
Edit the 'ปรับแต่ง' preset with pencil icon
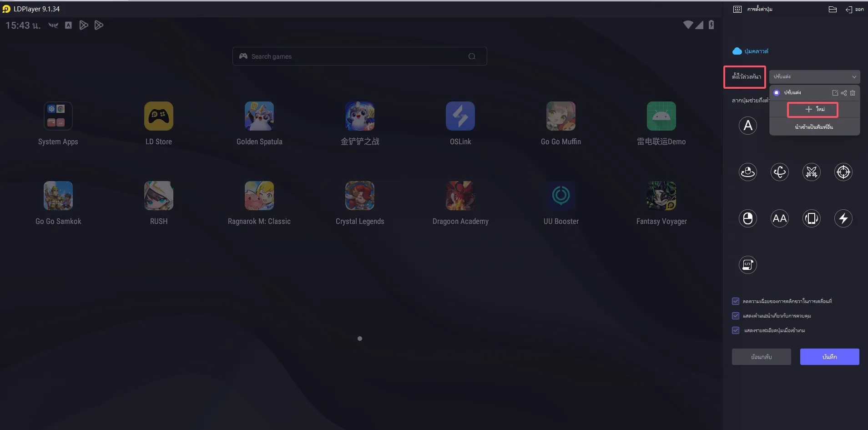(835, 93)
